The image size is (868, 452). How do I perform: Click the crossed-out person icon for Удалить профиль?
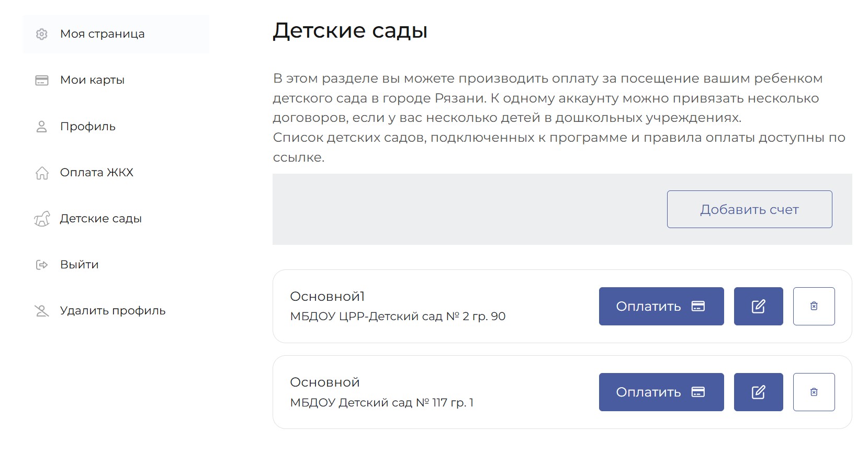point(42,311)
